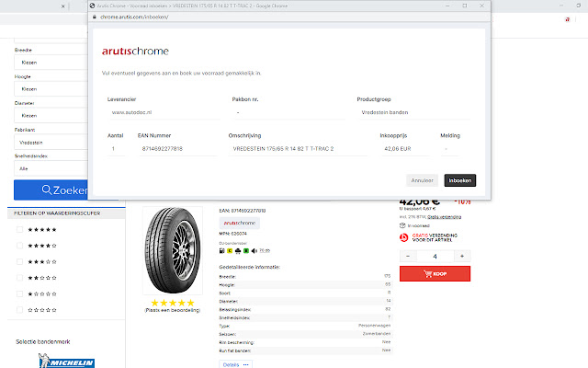Click the EAN Nummer field 8714692277818
This screenshot has height=368, width=588.
(177, 149)
